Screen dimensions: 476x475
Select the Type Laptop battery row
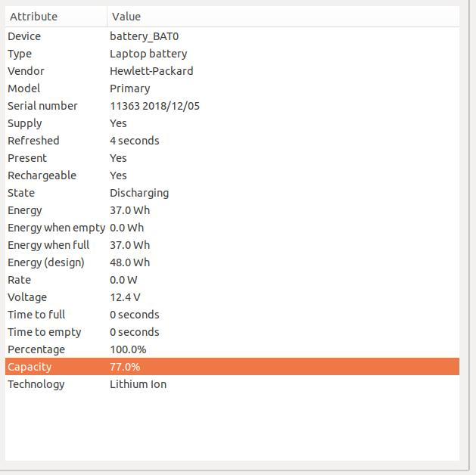(232, 54)
